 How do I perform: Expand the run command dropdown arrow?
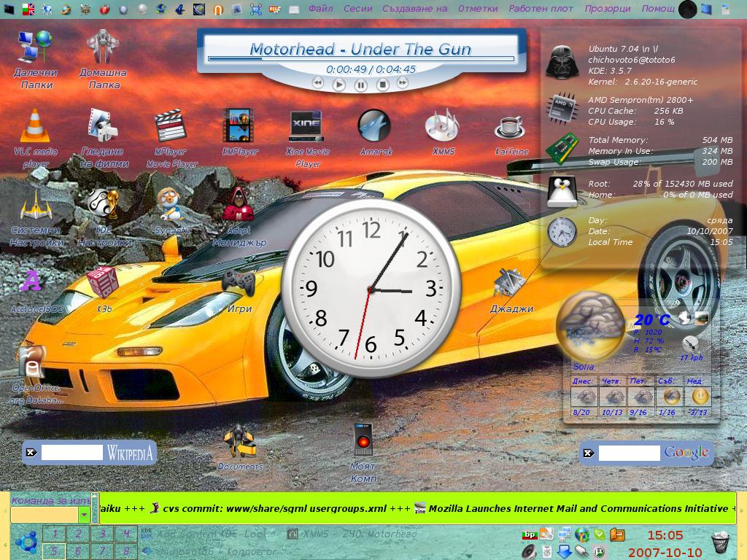pos(85,514)
